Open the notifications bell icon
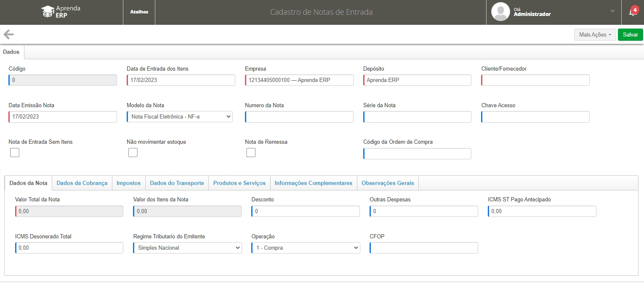 tap(632, 12)
